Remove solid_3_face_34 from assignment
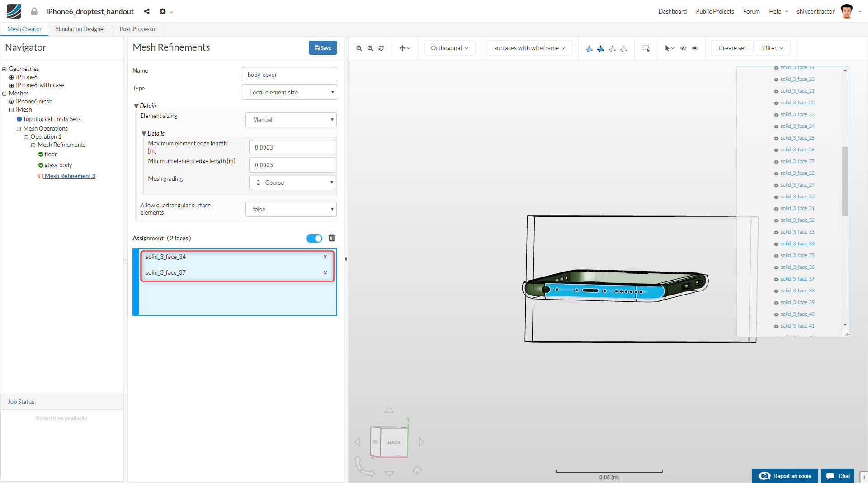The image size is (868, 483). coord(325,257)
